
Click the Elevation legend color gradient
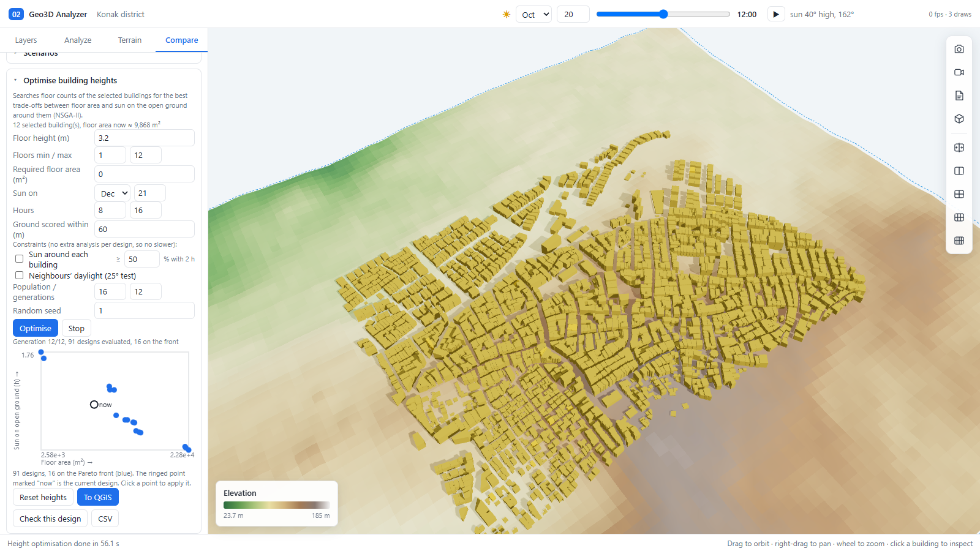point(277,505)
